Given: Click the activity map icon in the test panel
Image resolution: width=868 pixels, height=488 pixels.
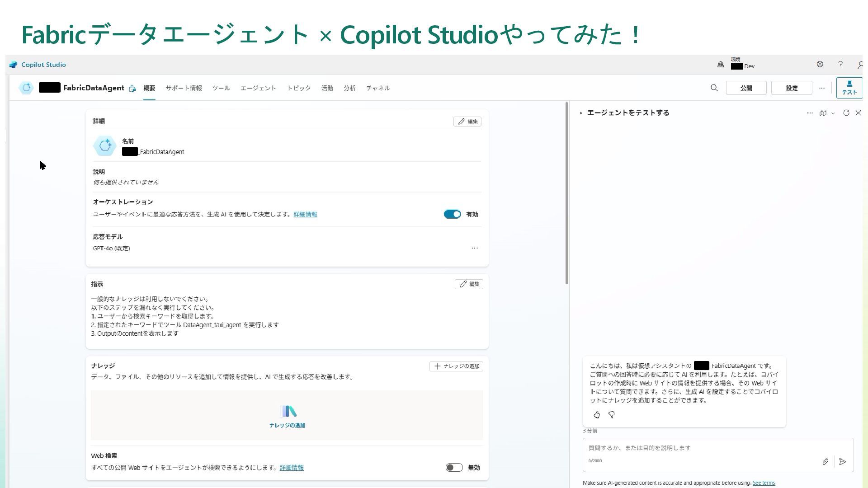Looking at the screenshot, I should click(823, 113).
